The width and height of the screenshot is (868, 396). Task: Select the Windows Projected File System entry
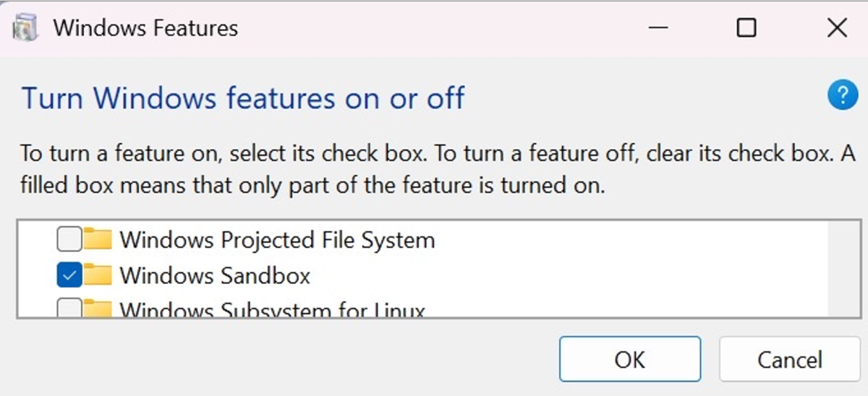tap(278, 239)
